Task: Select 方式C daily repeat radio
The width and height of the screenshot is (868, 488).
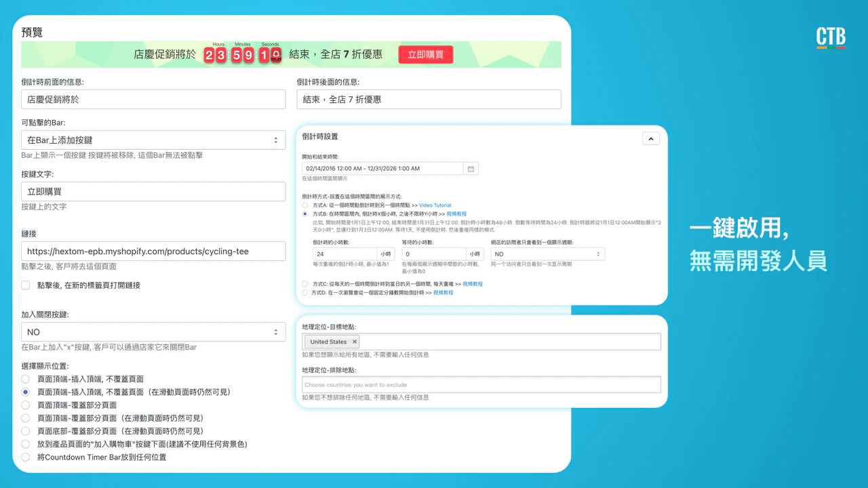Action: (305, 284)
